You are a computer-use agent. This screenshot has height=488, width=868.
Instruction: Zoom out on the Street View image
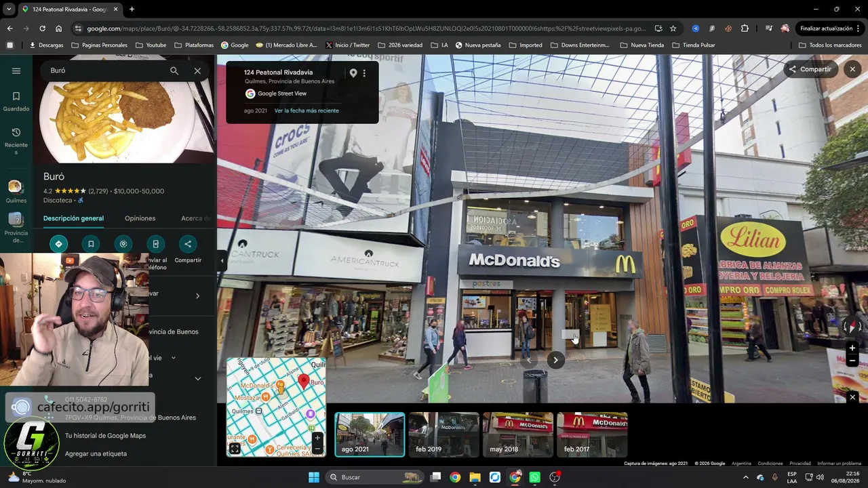click(x=852, y=361)
